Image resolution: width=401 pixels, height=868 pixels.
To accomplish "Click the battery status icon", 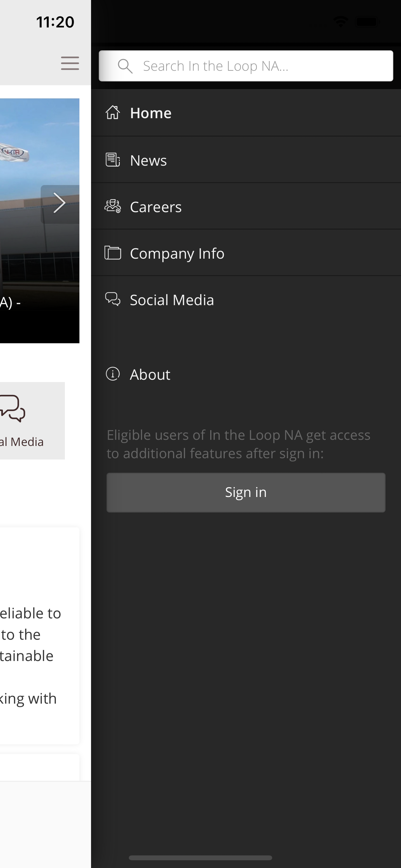I will [367, 22].
